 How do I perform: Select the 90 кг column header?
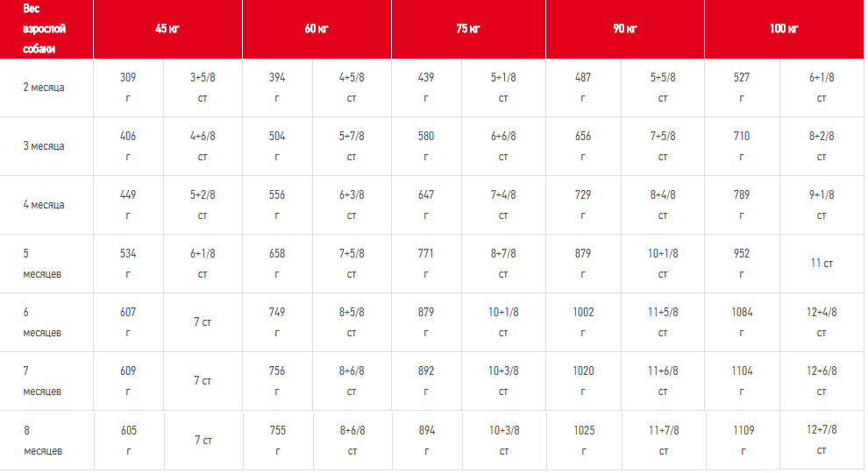(624, 29)
